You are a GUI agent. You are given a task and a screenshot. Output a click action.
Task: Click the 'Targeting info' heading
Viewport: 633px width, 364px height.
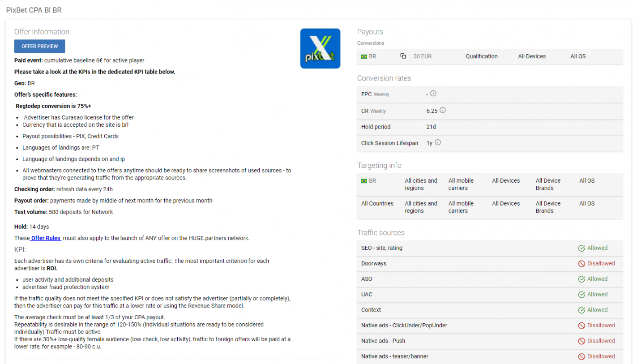point(380,166)
